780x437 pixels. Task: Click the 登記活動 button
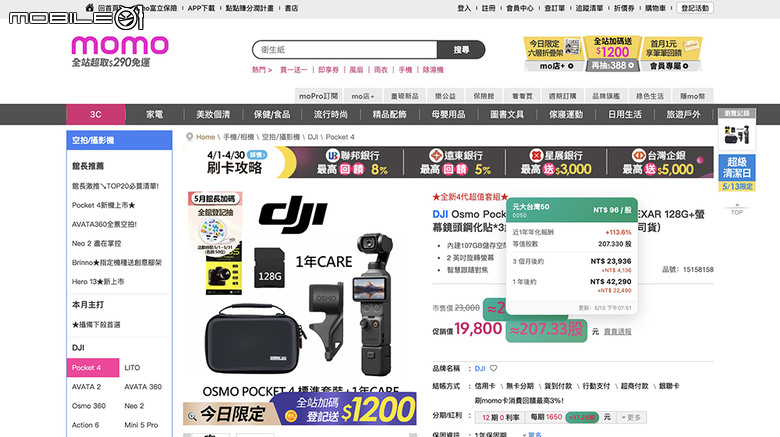pyautogui.click(x=695, y=8)
